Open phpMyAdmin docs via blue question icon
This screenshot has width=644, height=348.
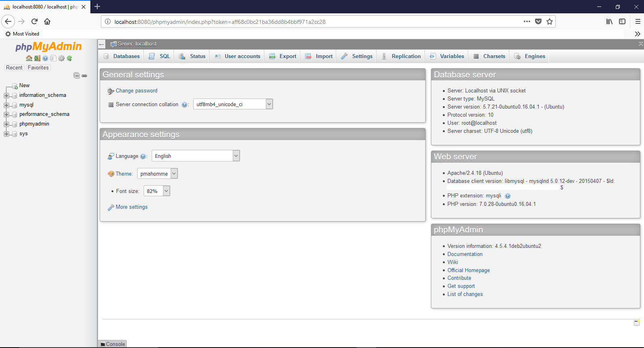click(45, 58)
